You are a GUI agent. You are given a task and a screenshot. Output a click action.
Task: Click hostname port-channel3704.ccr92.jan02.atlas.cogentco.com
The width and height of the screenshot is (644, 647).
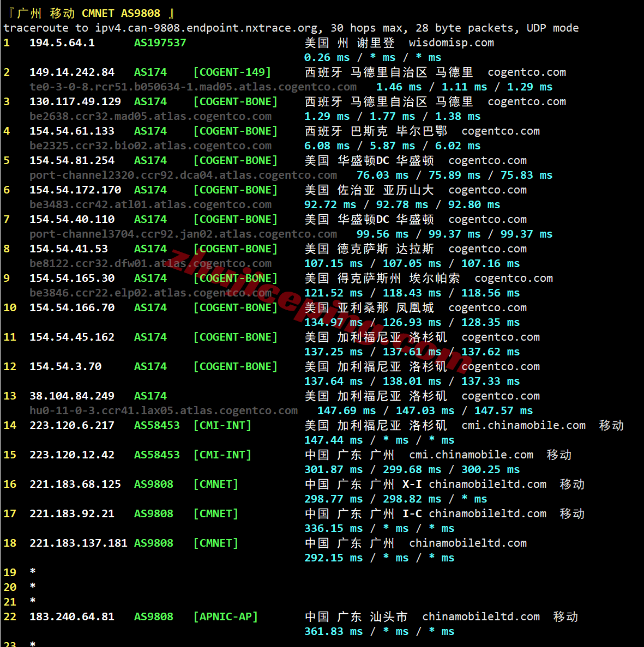(x=183, y=234)
